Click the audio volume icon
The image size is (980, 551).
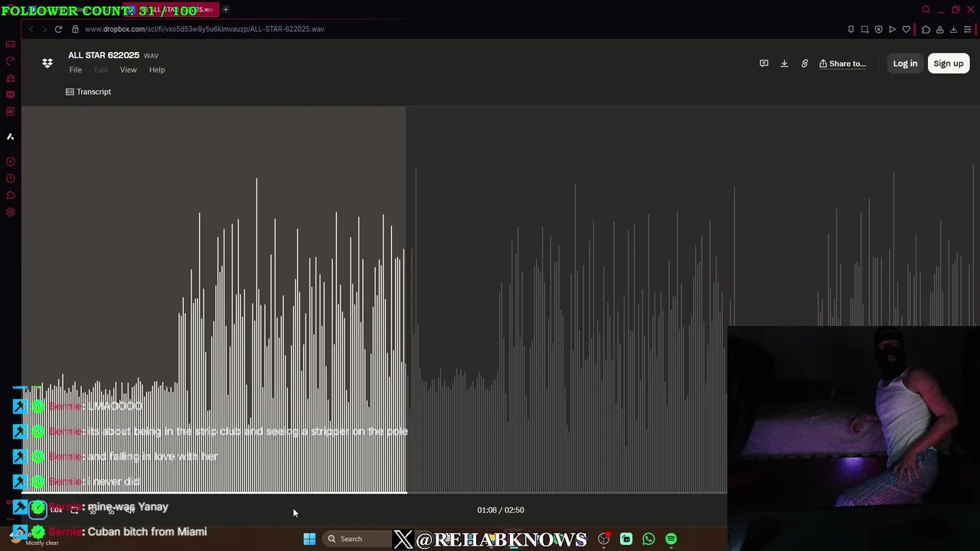tap(129, 510)
